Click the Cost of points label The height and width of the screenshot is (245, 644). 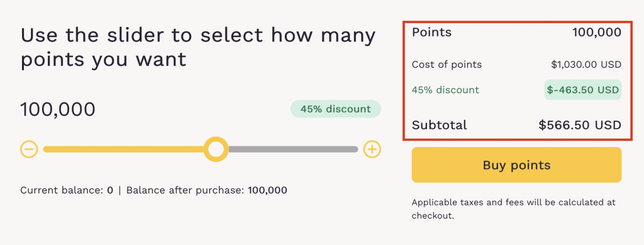coord(447,65)
